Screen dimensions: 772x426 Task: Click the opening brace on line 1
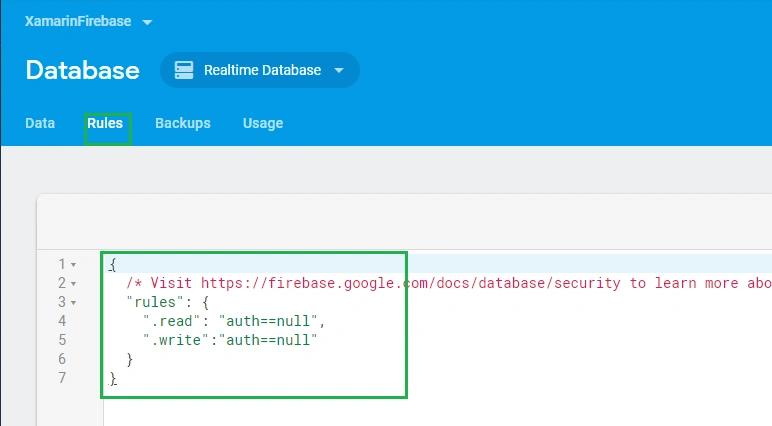[112, 265]
